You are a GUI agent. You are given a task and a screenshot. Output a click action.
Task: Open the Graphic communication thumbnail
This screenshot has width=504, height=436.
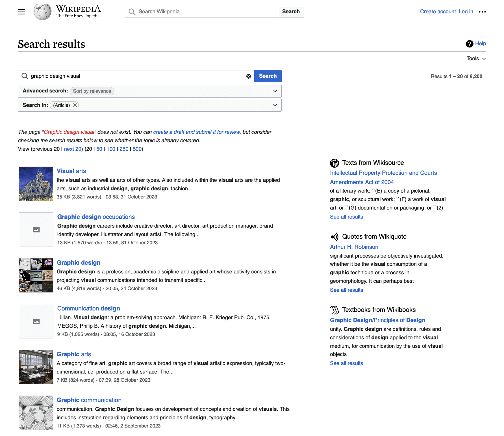tap(36, 413)
